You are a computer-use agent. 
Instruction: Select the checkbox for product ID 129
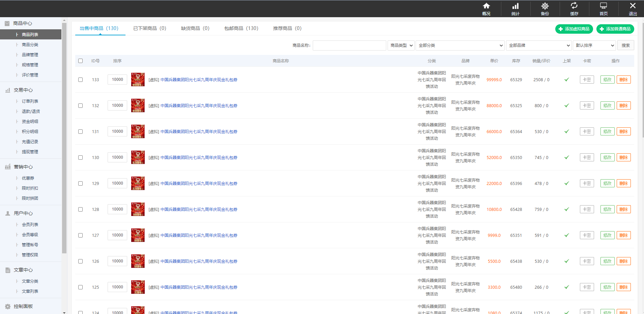(x=80, y=184)
